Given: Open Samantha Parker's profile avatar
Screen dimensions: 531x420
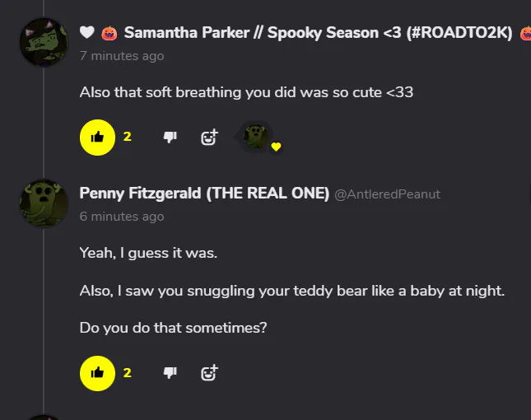Looking at the screenshot, I should [44, 41].
